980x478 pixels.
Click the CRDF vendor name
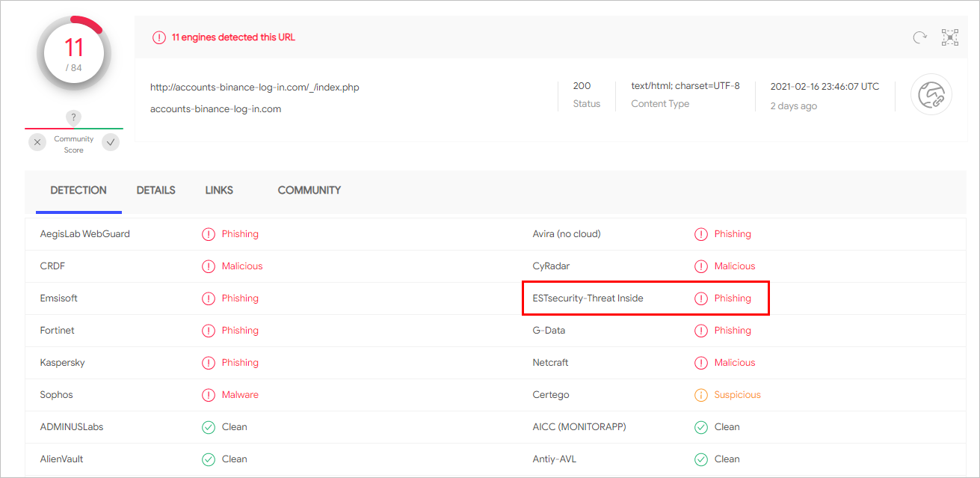53,266
